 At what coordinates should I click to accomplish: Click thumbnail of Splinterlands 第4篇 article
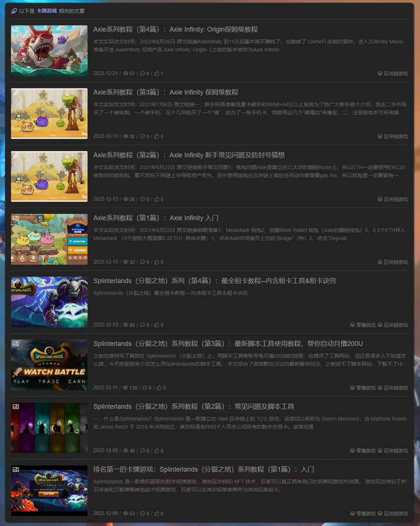click(x=49, y=302)
